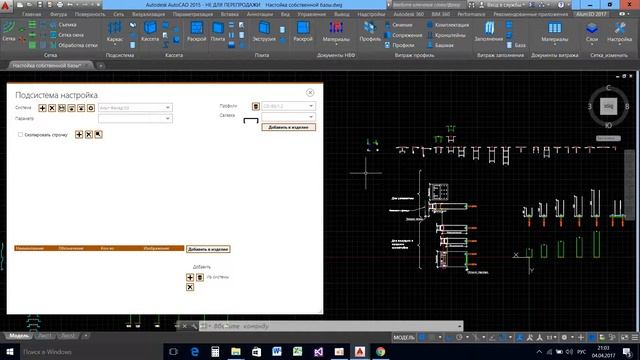Click the Съемка tool in the ribbon

tap(63, 25)
